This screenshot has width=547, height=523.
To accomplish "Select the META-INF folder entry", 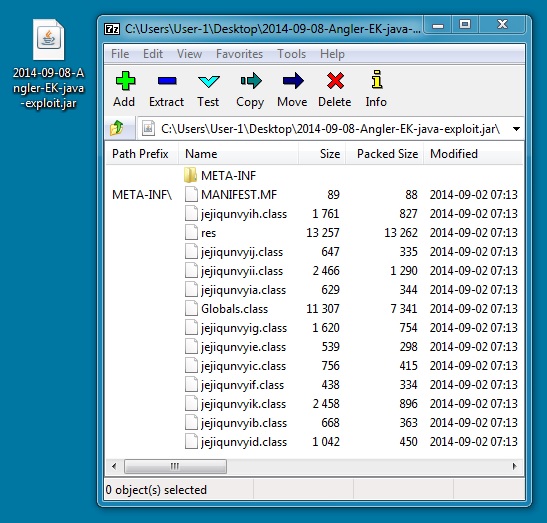I will [x=228, y=175].
